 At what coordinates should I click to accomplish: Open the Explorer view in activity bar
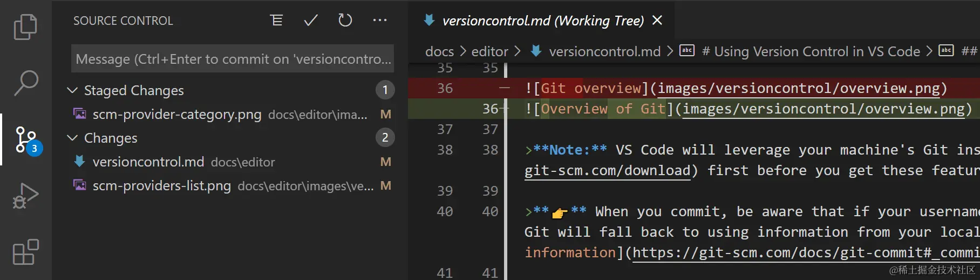[x=25, y=27]
